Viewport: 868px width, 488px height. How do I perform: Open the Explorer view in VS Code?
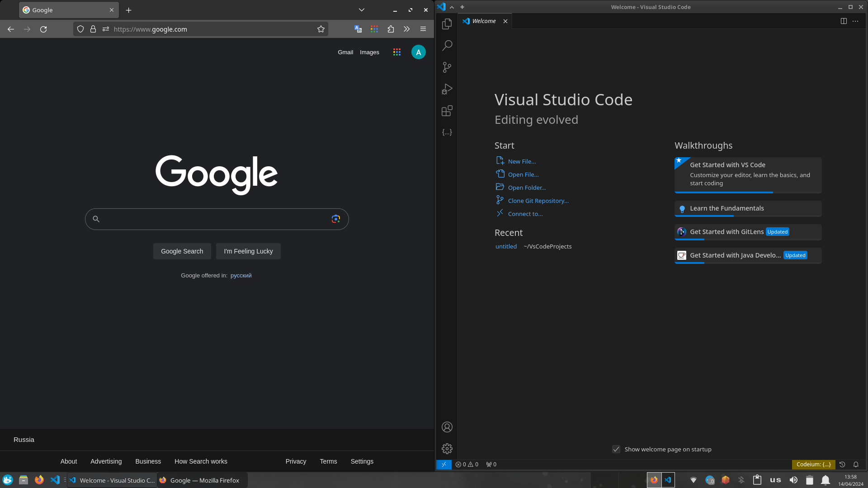tap(447, 24)
